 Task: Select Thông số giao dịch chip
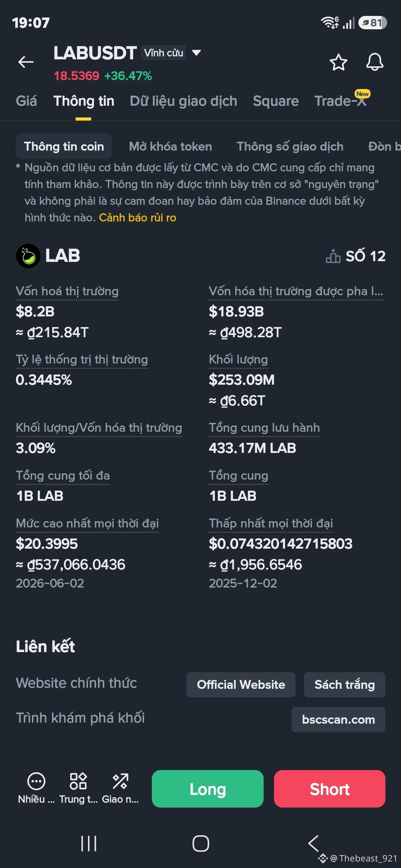coord(290,147)
